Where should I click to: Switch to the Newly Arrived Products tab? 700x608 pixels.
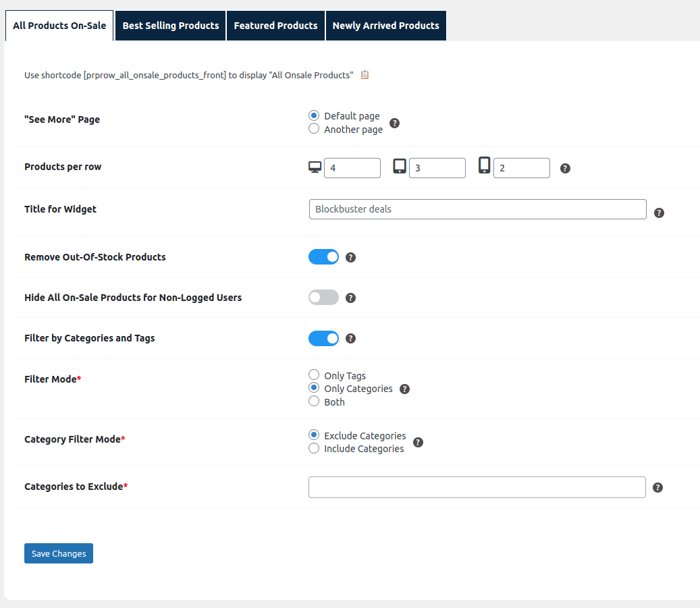[x=385, y=25]
